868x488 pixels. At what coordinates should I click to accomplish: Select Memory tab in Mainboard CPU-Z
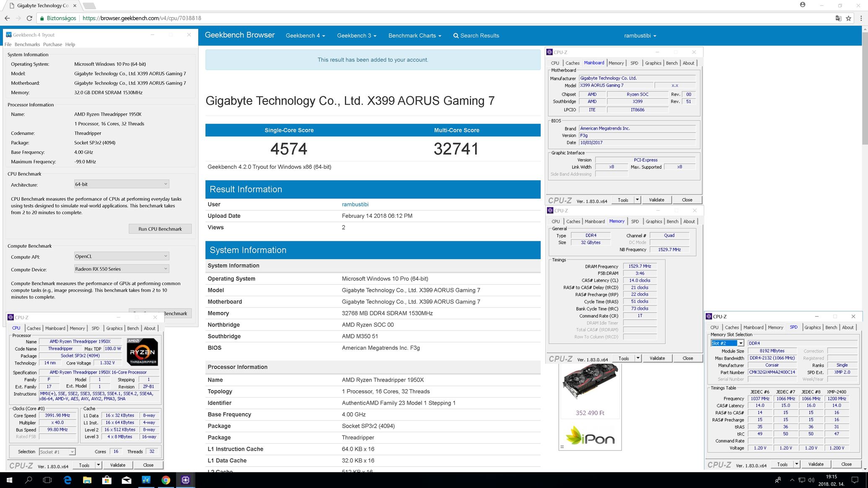616,63
